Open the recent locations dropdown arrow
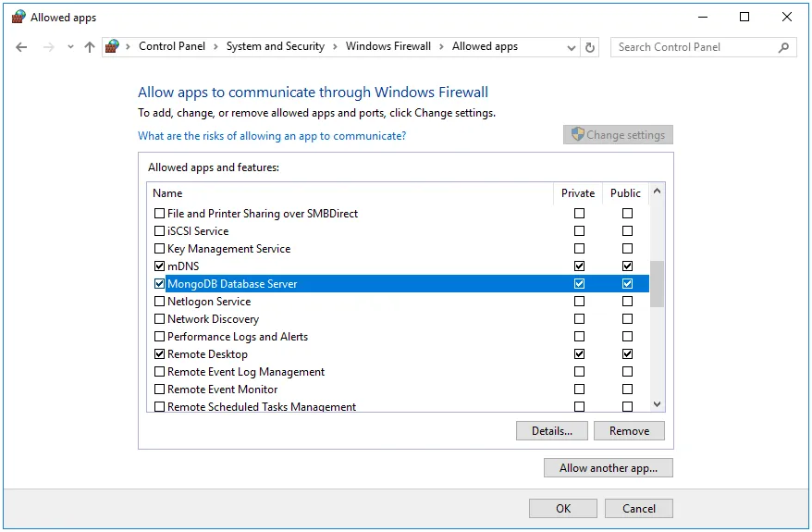Screen dimensions: 812x532 [70, 47]
